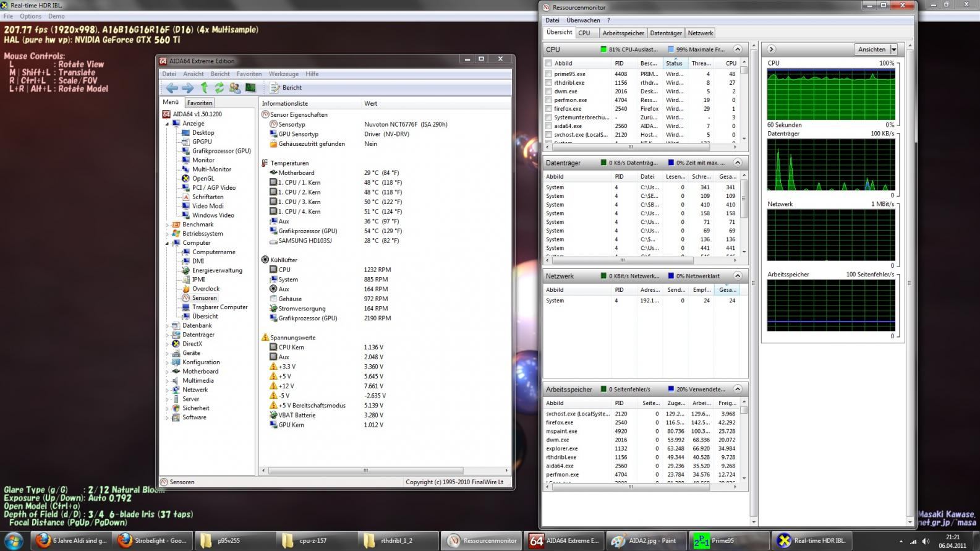The width and height of the screenshot is (980, 551).
Task: Toggle the Abbild header select-all checkbox
Action: pos(548,63)
